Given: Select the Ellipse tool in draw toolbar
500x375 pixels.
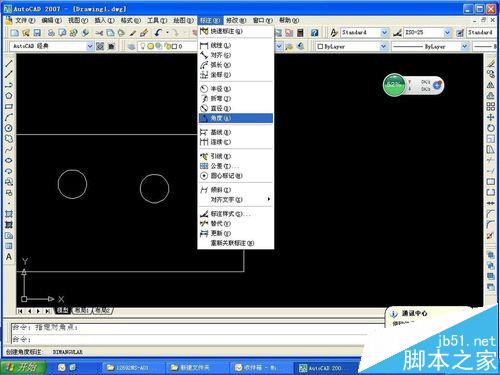Looking at the screenshot, I should tap(9, 160).
